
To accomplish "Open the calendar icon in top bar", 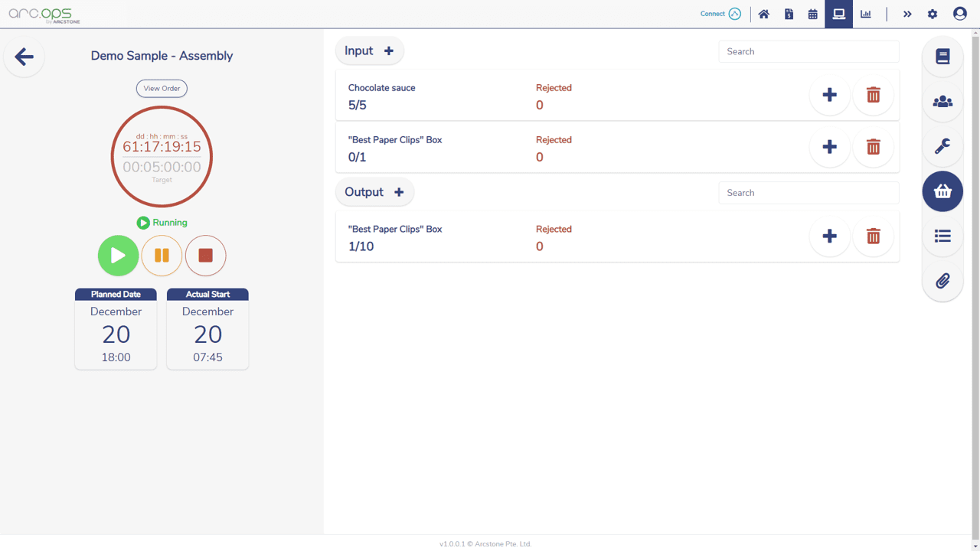I will coord(812,14).
